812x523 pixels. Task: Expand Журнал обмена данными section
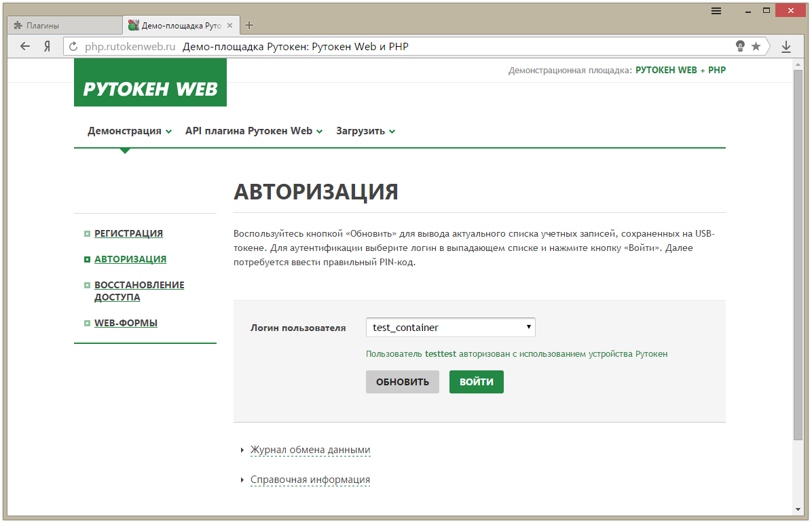pyautogui.click(x=310, y=450)
